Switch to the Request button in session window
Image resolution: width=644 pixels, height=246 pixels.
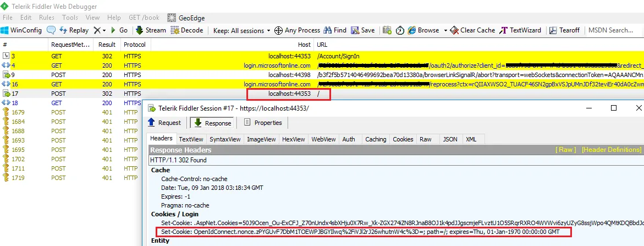tap(164, 122)
